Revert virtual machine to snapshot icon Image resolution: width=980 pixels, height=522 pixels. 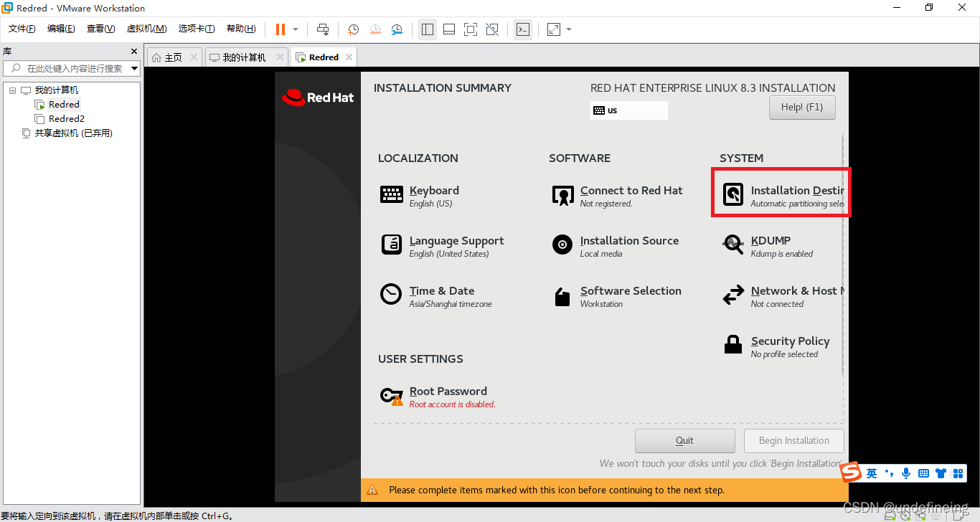(375, 29)
